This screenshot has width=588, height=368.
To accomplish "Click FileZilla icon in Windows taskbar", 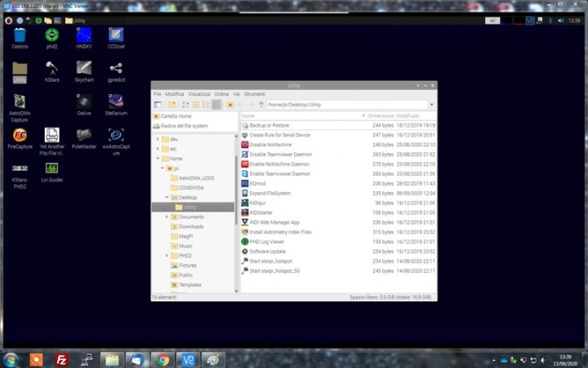I will coord(61,359).
